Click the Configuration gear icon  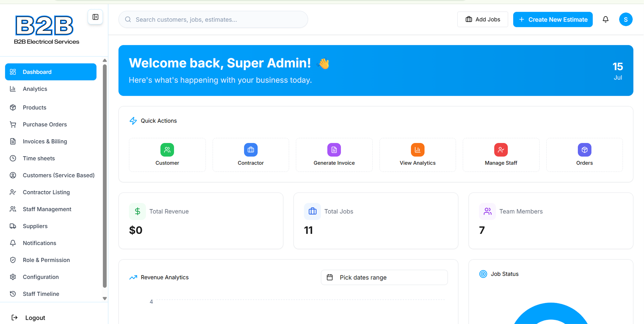pos(13,277)
